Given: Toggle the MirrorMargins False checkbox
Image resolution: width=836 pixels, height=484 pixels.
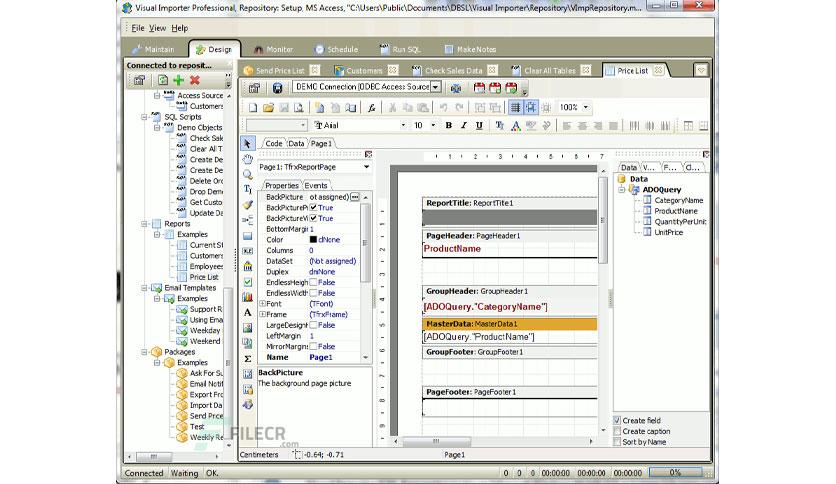Looking at the screenshot, I should [314, 346].
